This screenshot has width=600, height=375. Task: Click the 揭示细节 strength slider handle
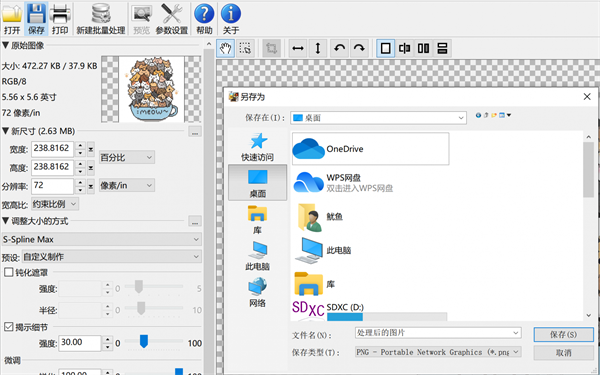[x=144, y=341]
